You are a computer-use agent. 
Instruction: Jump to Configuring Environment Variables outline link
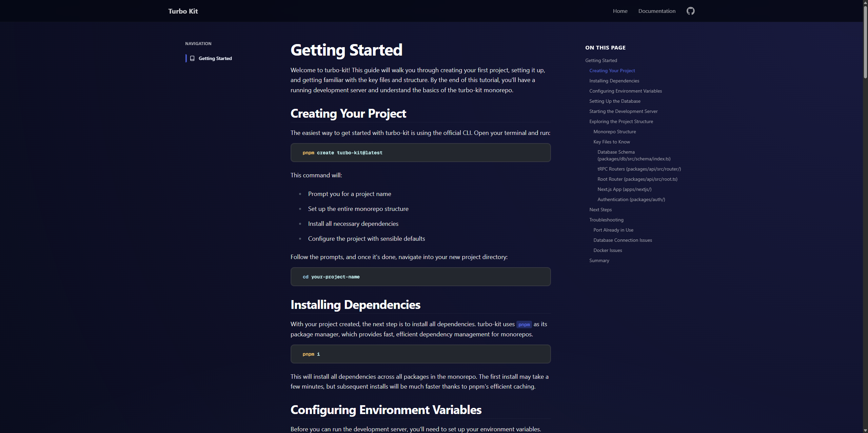625,91
